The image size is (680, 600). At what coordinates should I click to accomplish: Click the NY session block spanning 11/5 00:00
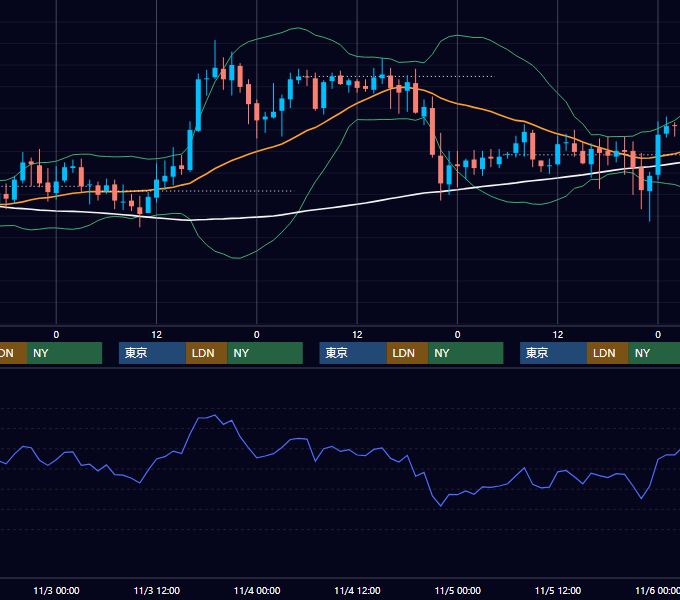(x=466, y=353)
